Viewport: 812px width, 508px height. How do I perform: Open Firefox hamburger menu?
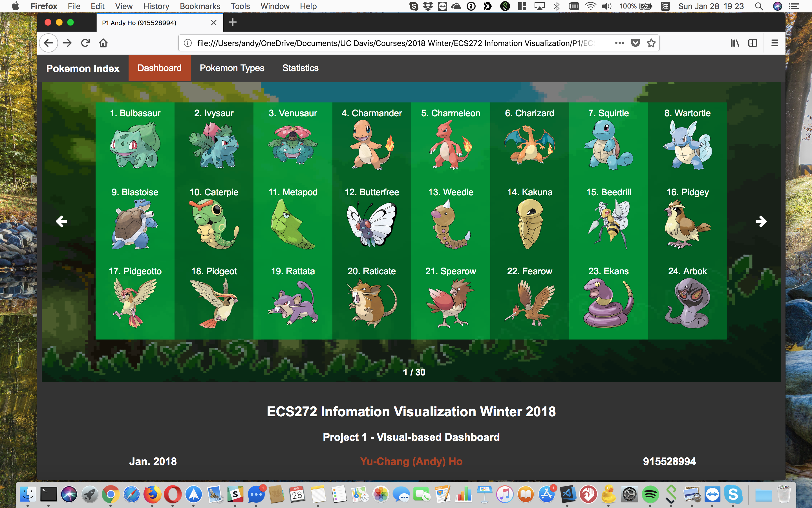[775, 43]
